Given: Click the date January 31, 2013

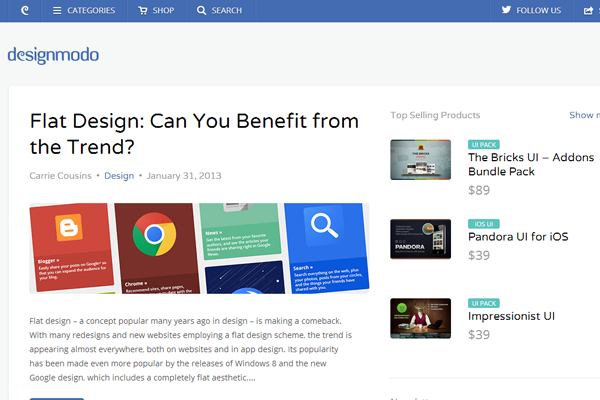Looking at the screenshot, I should pyautogui.click(x=184, y=176).
